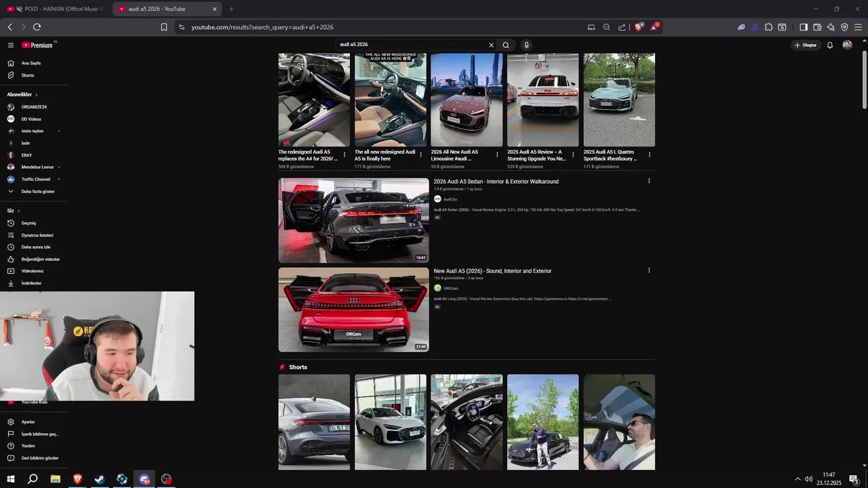Open the ORGCars channel link
This screenshot has height=488, width=868.
(x=451, y=288)
